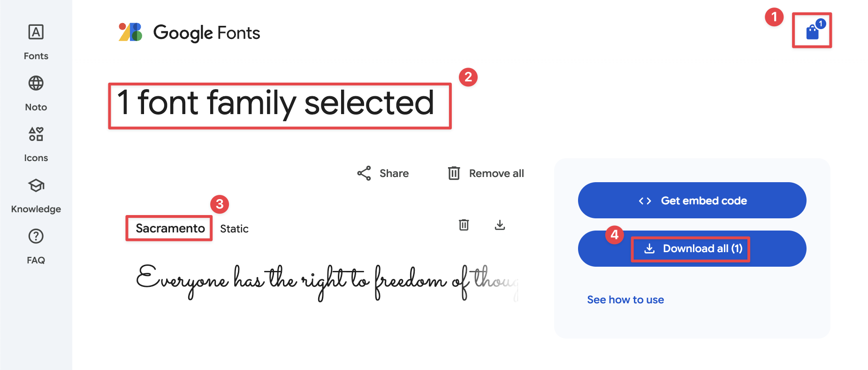Click the Google Fonts logo
The image size is (868, 370).
[x=189, y=32]
